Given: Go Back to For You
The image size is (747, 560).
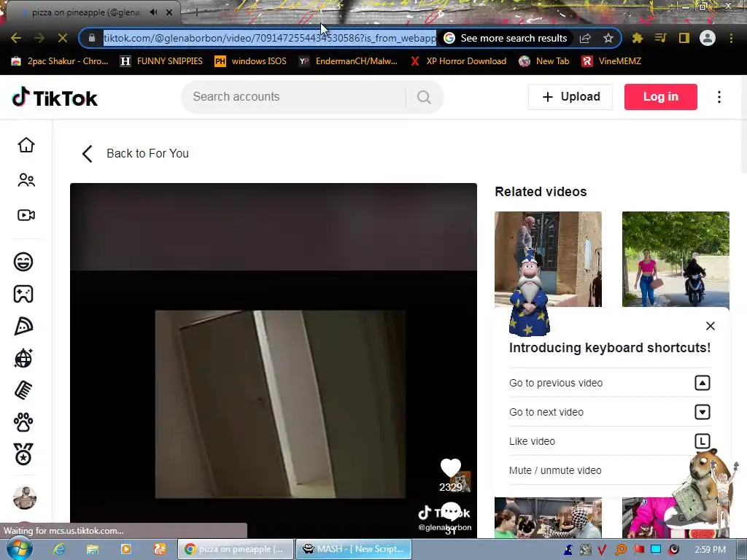Looking at the screenshot, I should 136,153.
